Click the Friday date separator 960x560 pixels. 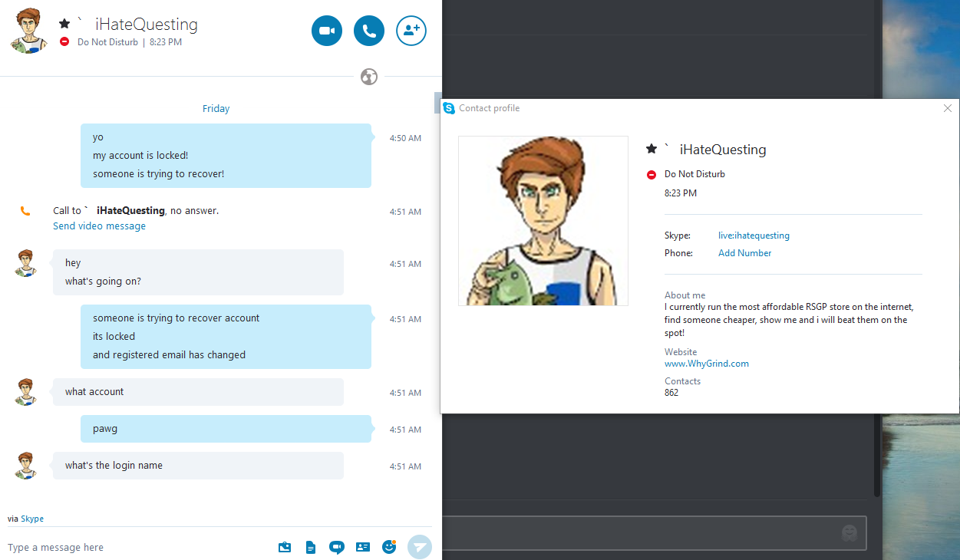coord(216,109)
